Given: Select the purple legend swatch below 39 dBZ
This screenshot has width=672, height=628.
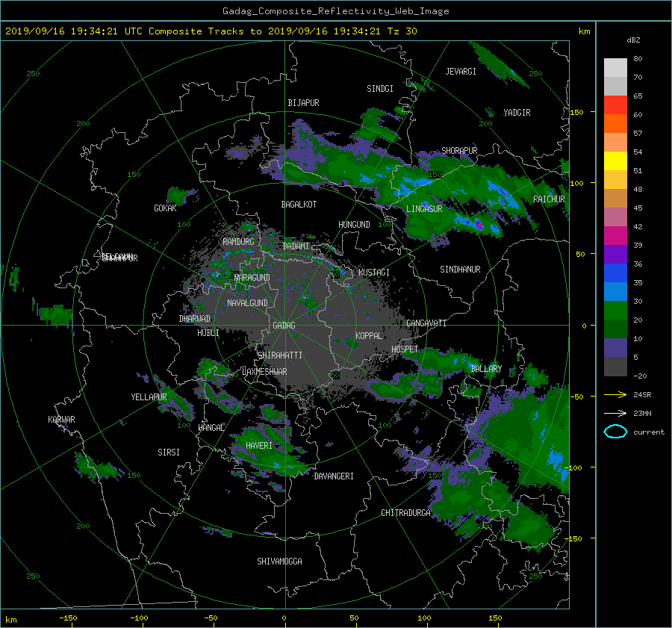Looking at the screenshot, I should click(x=615, y=254).
